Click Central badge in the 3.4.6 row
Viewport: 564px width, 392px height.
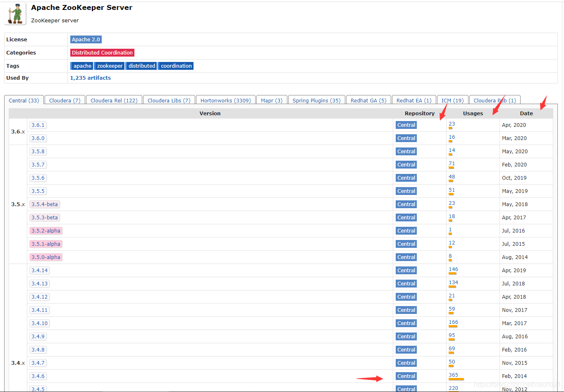point(406,376)
